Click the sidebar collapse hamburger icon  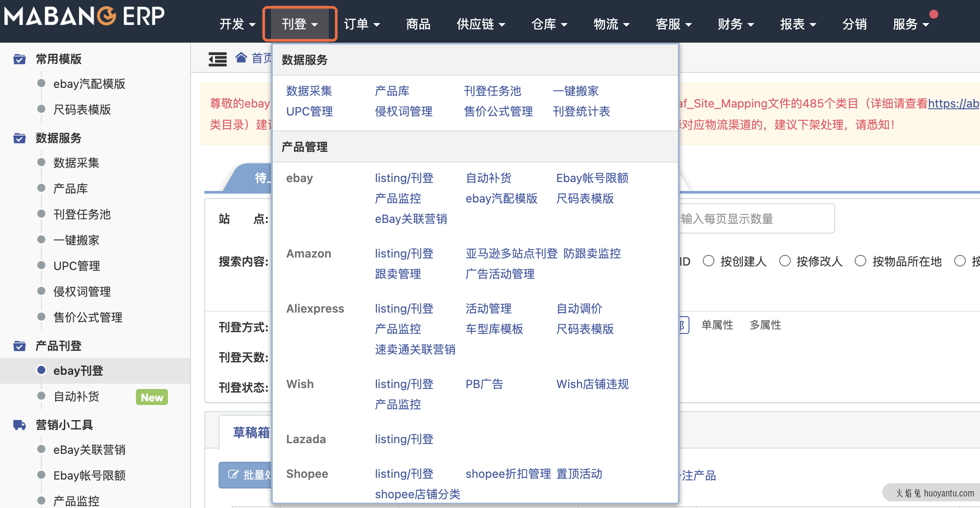click(218, 59)
